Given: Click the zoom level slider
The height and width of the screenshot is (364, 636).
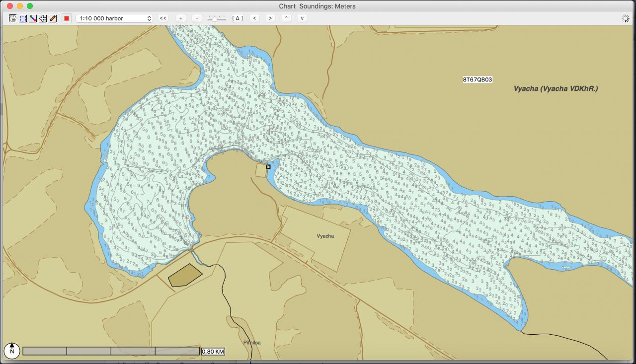Looking at the screenshot, I should tap(217, 18).
